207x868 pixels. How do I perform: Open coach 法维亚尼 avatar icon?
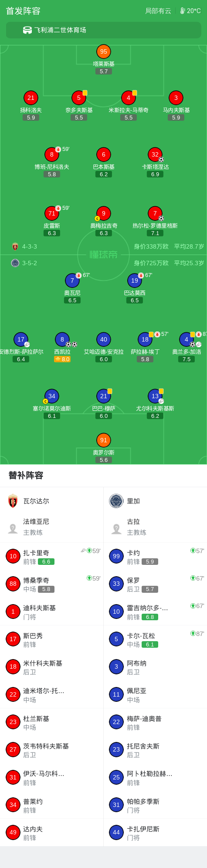13,529
